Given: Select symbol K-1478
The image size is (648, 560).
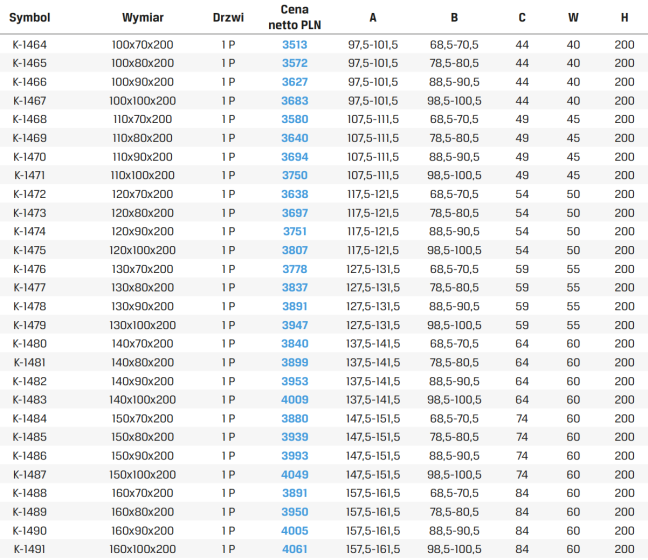Looking at the screenshot, I should pos(29,307).
